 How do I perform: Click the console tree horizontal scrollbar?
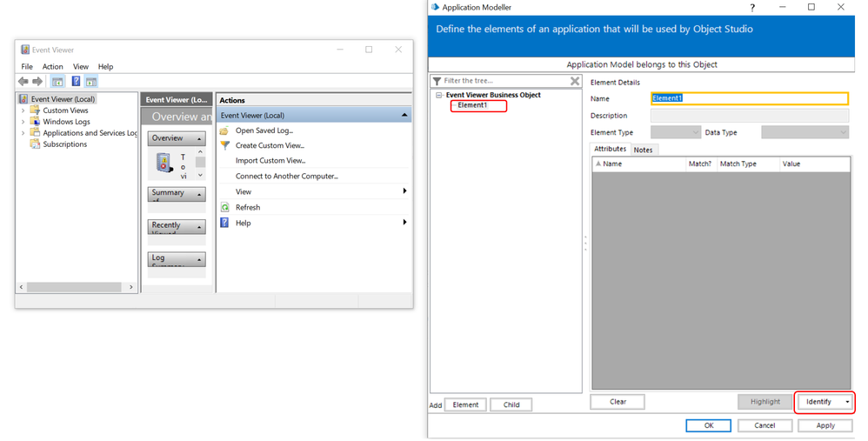pos(74,287)
